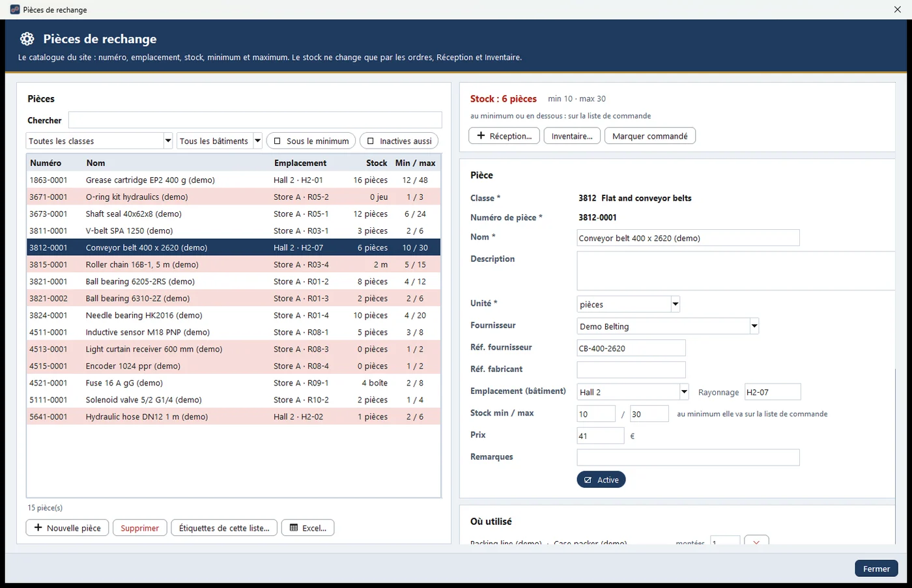
Task: Click Marquer commandé
Action: click(650, 136)
